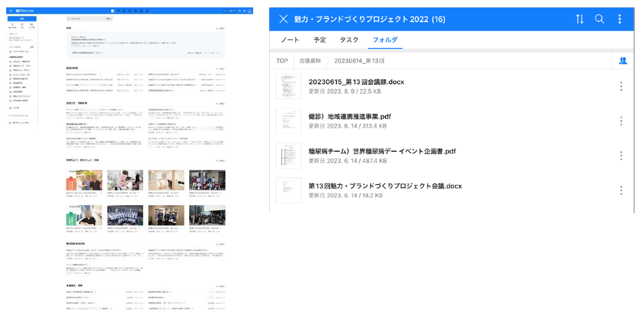Image resolution: width=644 pixels, height=323 pixels.
Task: Open options for 健診）地域連携推進事業.pdf
Action: tap(621, 121)
